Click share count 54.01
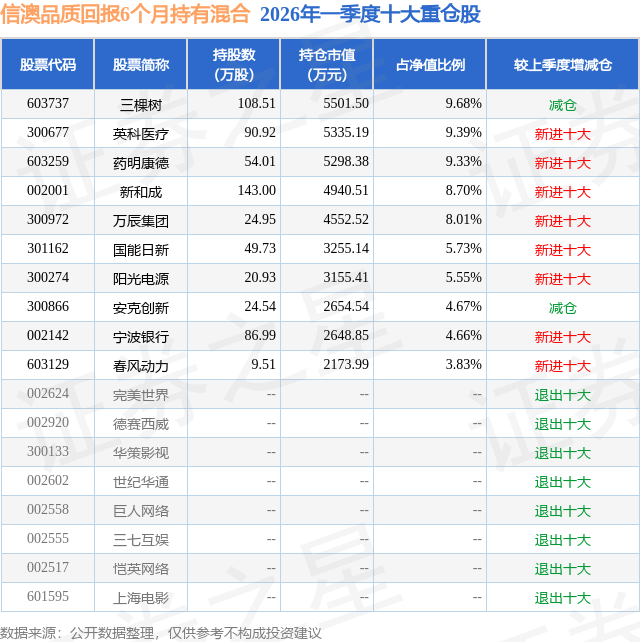This screenshot has width=640, height=642. tap(260, 162)
